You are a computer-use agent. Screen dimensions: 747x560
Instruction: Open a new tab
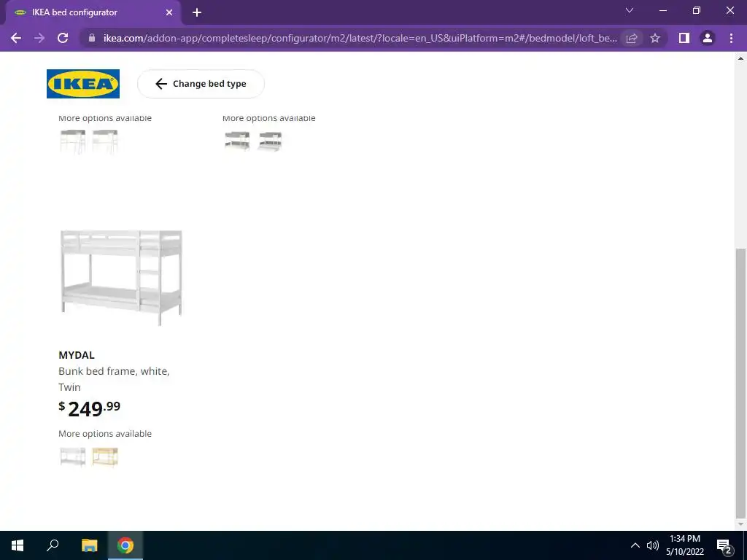tap(197, 13)
